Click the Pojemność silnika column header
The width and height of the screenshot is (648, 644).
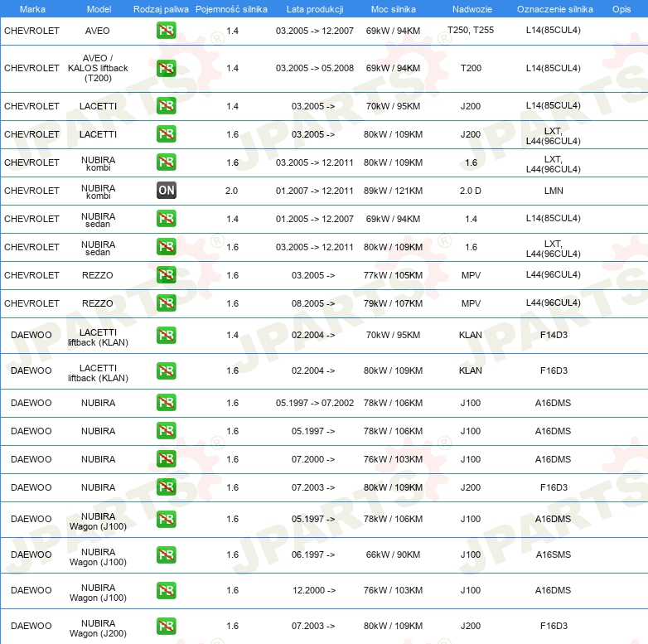pyautogui.click(x=231, y=9)
